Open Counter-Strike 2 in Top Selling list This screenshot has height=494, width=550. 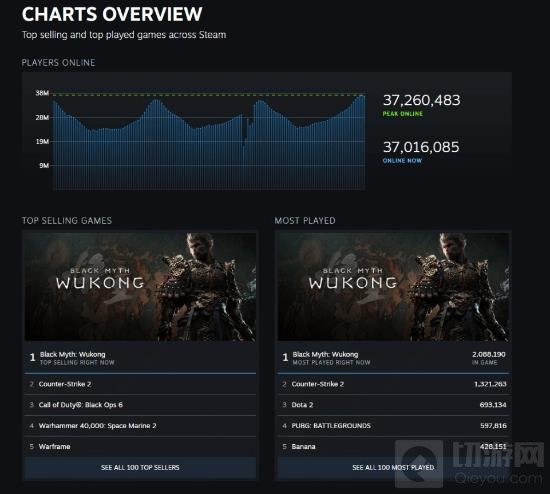[x=140, y=384]
